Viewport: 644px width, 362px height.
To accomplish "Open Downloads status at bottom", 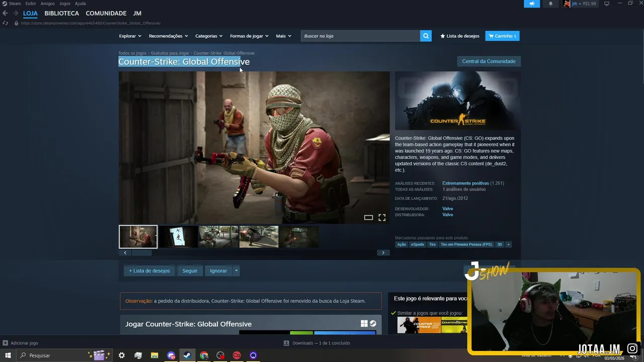I will pos(317,343).
